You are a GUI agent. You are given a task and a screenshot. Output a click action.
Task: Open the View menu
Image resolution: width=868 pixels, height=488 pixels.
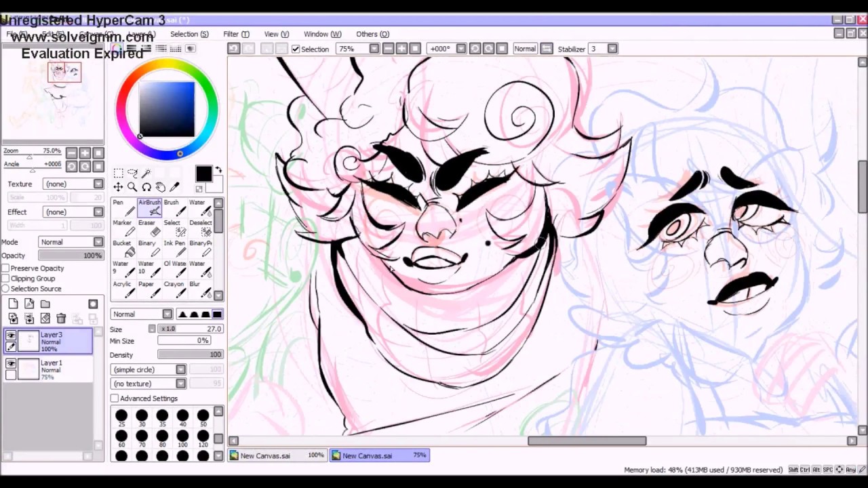276,34
